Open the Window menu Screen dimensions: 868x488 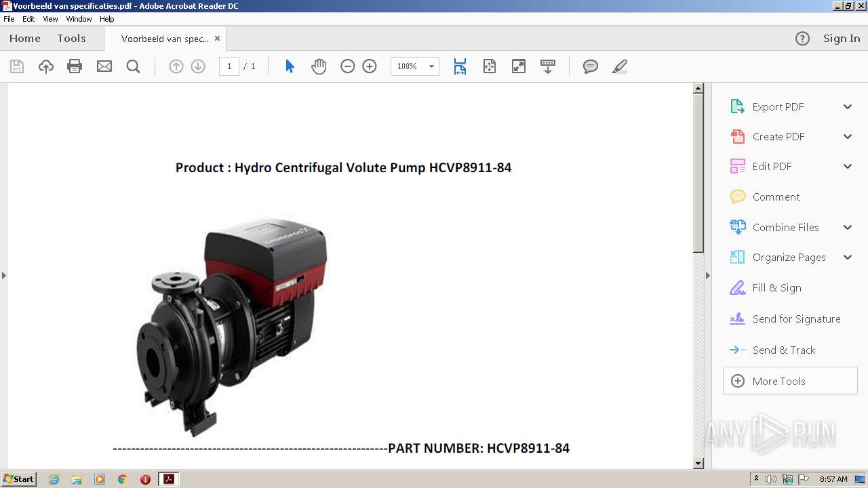(79, 19)
